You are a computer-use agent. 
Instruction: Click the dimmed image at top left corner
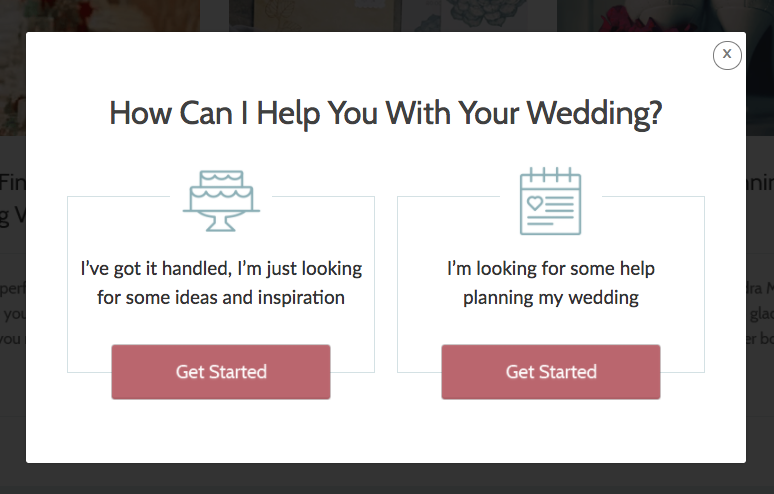[100, 15]
